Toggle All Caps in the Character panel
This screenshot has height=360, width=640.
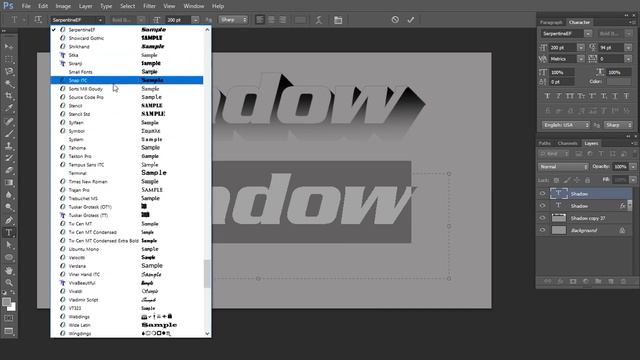tap(570, 96)
